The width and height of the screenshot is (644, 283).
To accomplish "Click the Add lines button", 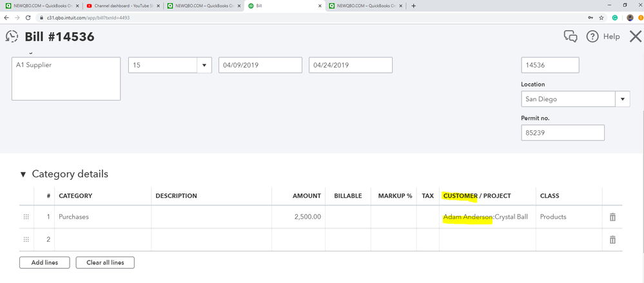I will [44, 262].
